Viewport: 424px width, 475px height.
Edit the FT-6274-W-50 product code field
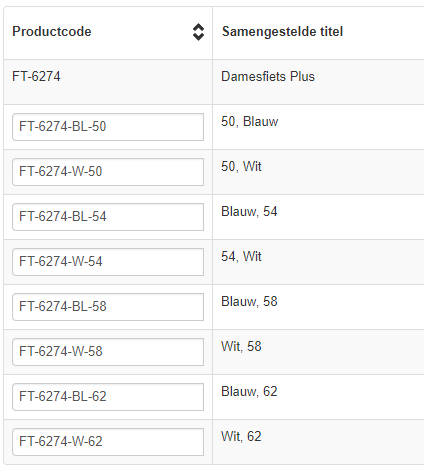[x=108, y=172]
